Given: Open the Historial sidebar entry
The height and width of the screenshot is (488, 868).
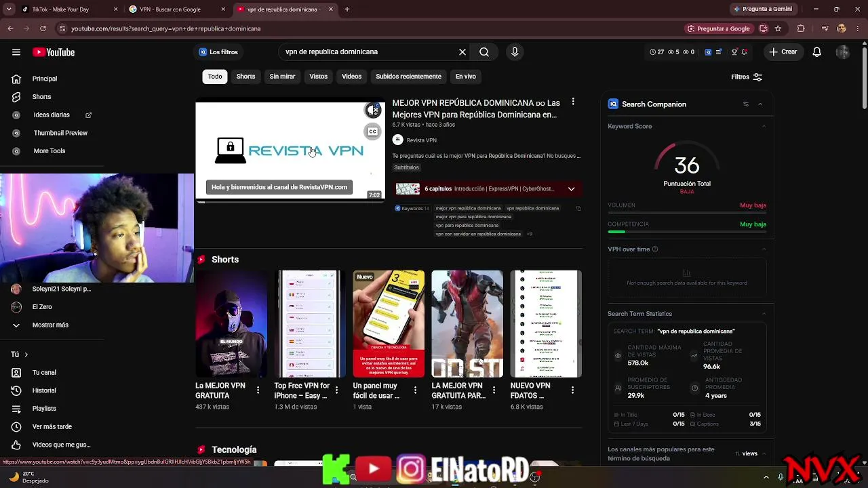Looking at the screenshot, I should pos(45,390).
